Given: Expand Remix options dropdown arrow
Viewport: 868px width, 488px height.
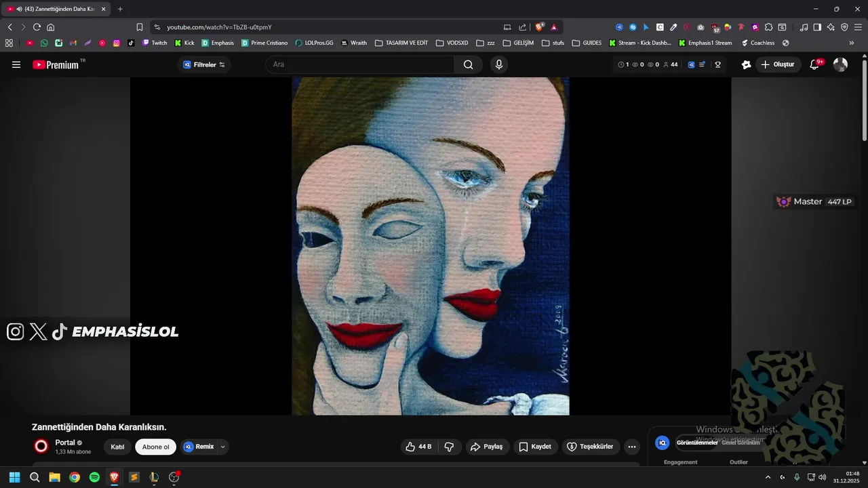Looking at the screenshot, I should click(x=222, y=447).
